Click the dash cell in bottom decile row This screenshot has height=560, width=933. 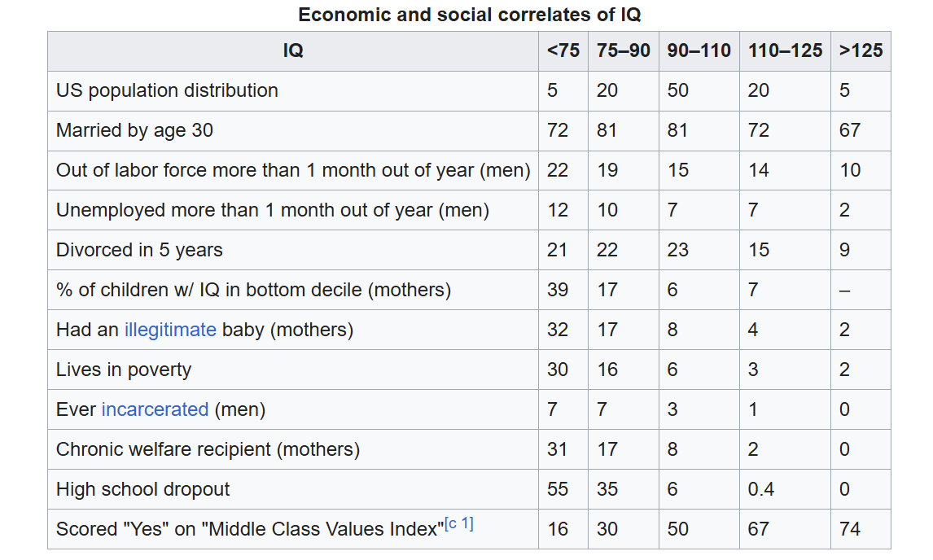point(845,290)
